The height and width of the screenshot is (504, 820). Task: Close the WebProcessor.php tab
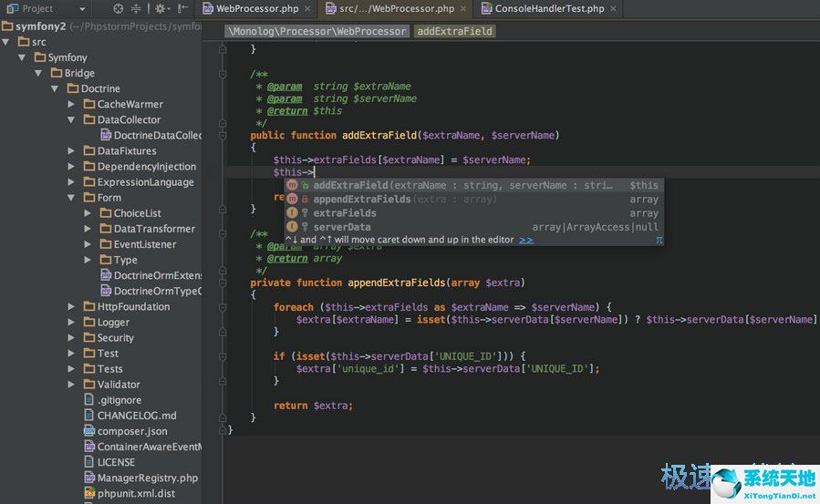click(307, 9)
